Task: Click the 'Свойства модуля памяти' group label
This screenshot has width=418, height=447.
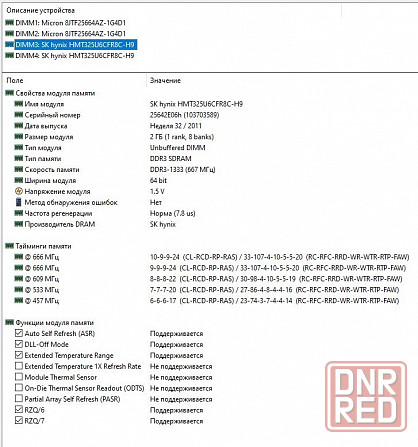Action: point(55,93)
